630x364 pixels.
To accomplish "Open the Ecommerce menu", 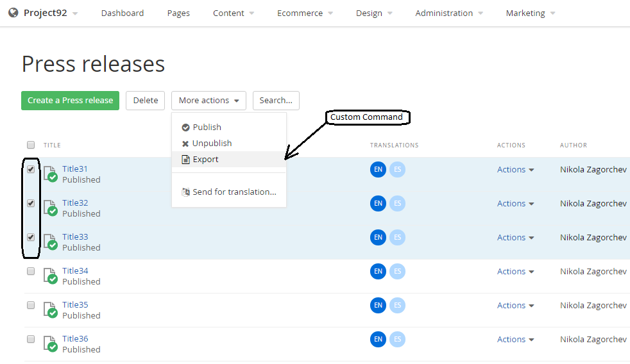I will click(x=305, y=13).
